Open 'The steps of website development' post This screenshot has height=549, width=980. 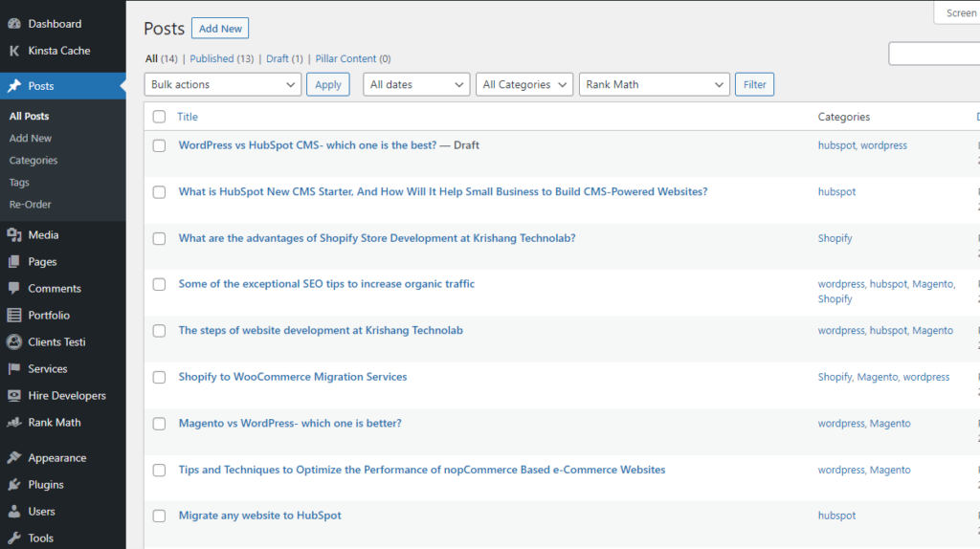pos(321,330)
